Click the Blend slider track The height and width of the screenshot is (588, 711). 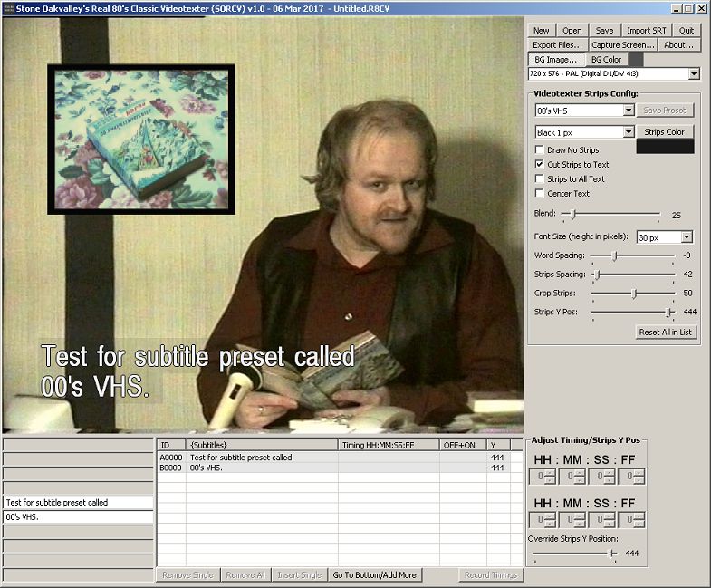610,216
